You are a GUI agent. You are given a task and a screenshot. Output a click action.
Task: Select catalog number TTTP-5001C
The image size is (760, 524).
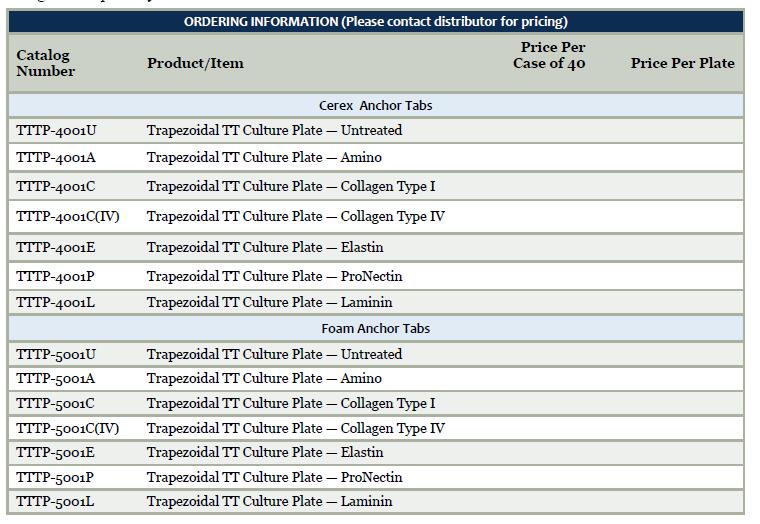click(x=56, y=403)
